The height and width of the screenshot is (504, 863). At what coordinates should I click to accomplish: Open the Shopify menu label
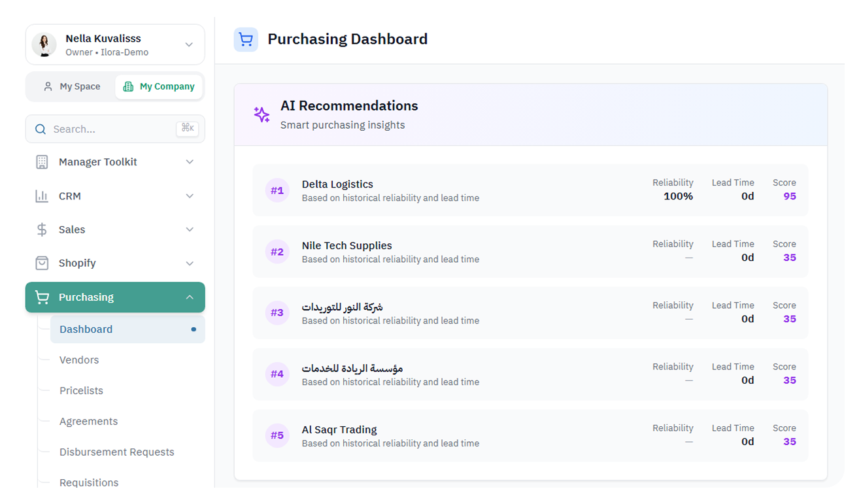click(x=77, y=263)
